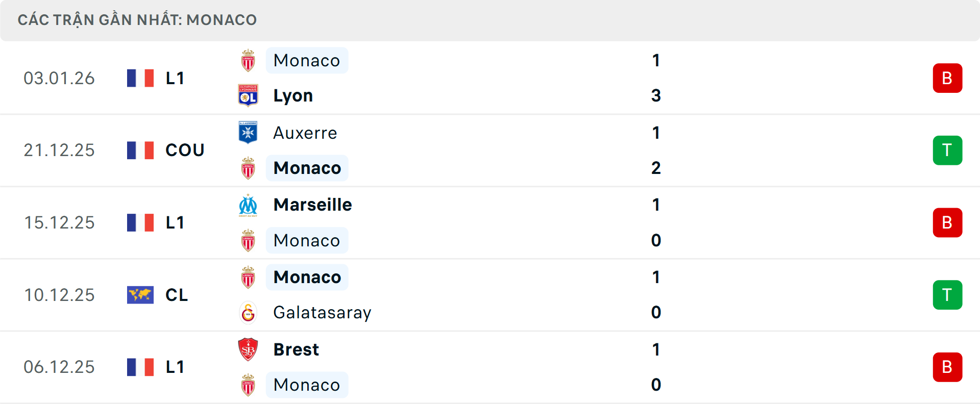Click the green T result indicator for Galatasaray match
Screen dimensions: 980x404
click(947, 295)
